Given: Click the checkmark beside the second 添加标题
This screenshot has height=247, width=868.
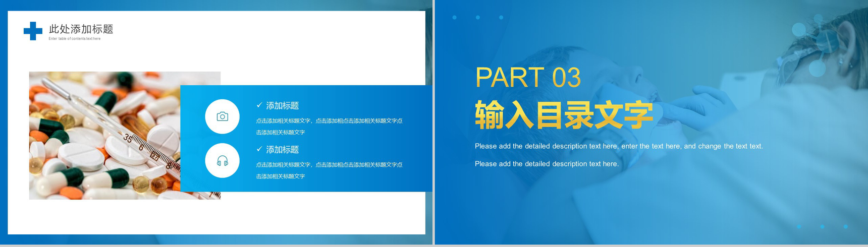Looking at the screenshot, I should (259, 149).
